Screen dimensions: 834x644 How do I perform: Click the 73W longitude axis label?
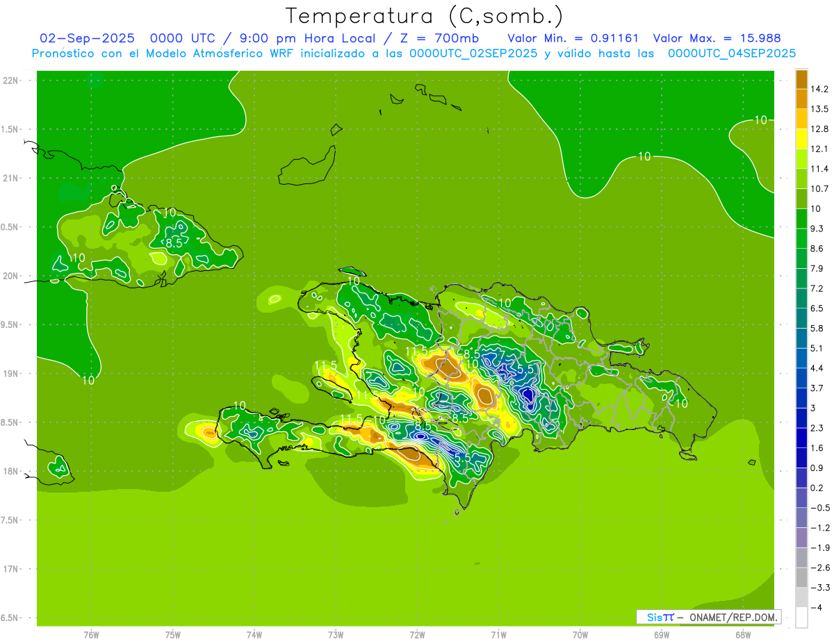(x=336, y=635)
